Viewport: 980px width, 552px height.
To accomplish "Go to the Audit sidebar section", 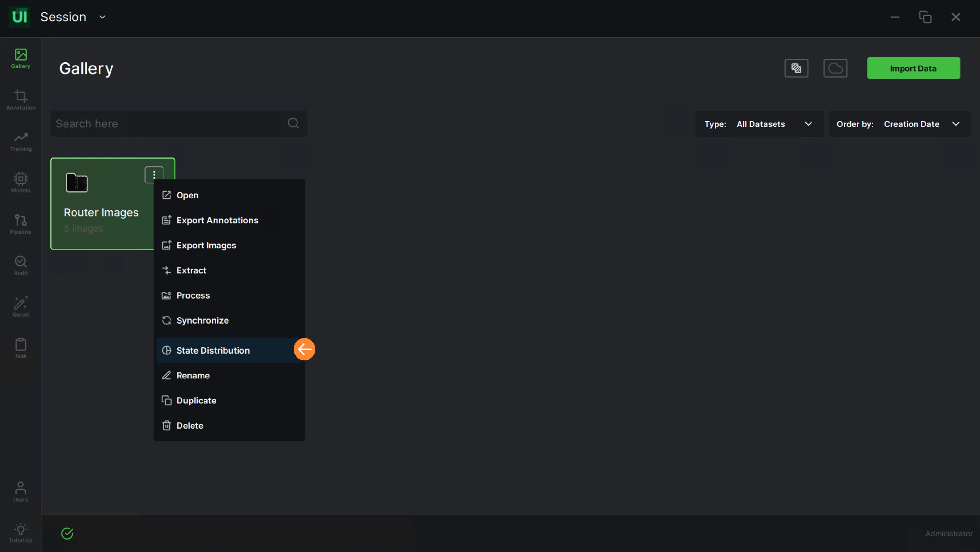I will pyautogui.click(x=20, y=266).
